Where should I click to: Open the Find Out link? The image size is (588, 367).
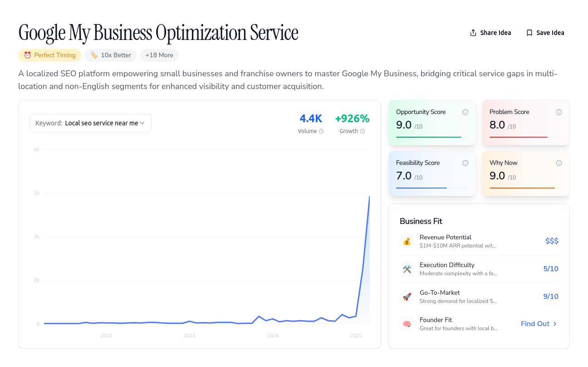click(539, 324)
